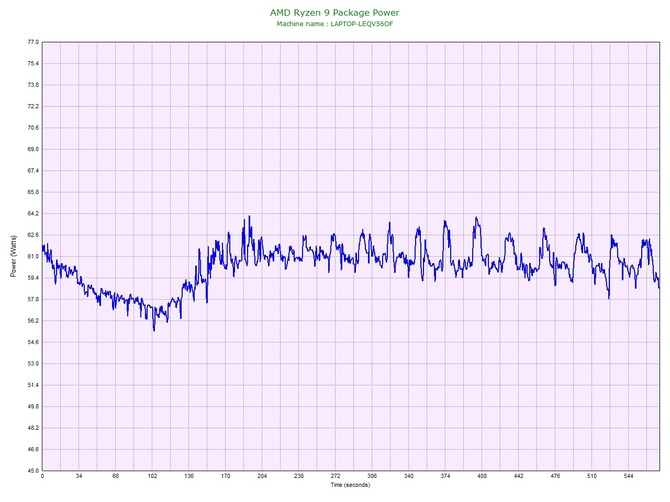Click the 510 label on the time axis
Image resolution: width=670 pixels, height=502 pixels.
592,476
